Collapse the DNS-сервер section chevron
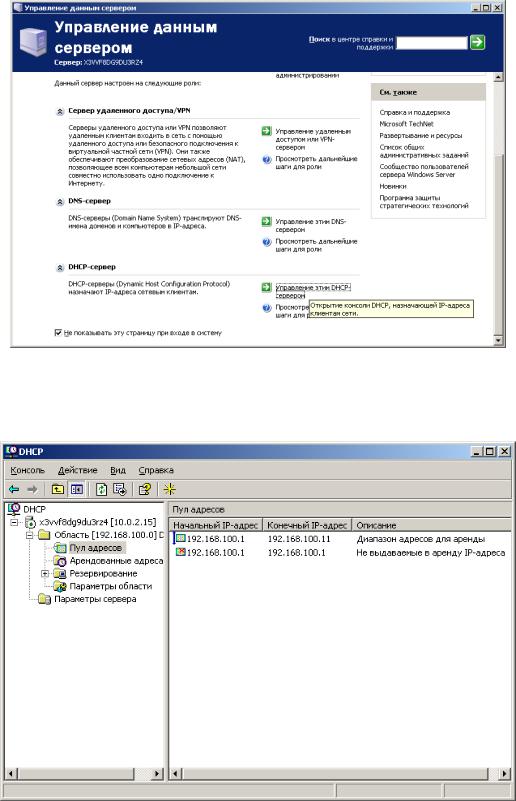 (60, 202)
